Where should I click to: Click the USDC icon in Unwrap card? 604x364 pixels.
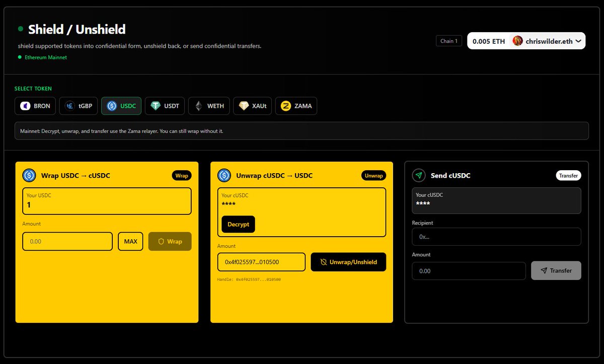tap(224, 175)
